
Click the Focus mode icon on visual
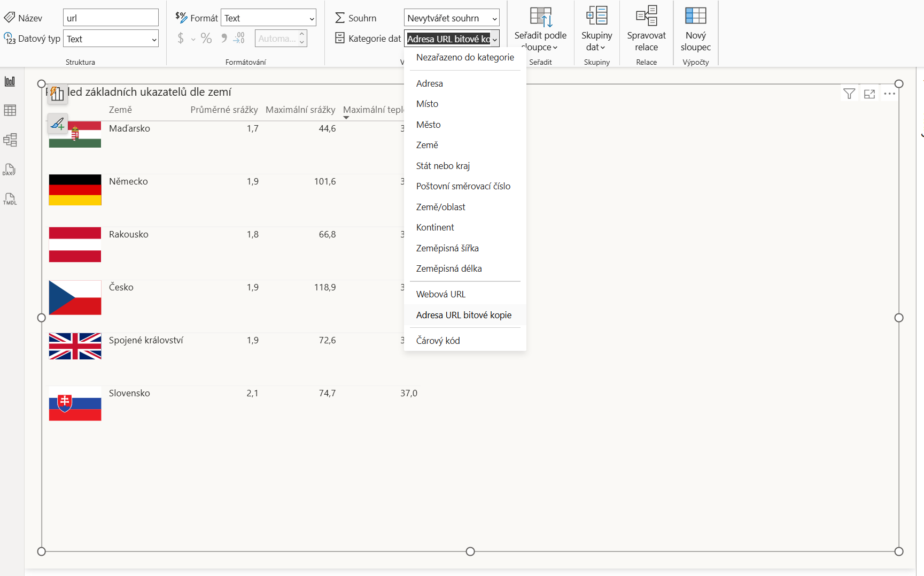869,94
